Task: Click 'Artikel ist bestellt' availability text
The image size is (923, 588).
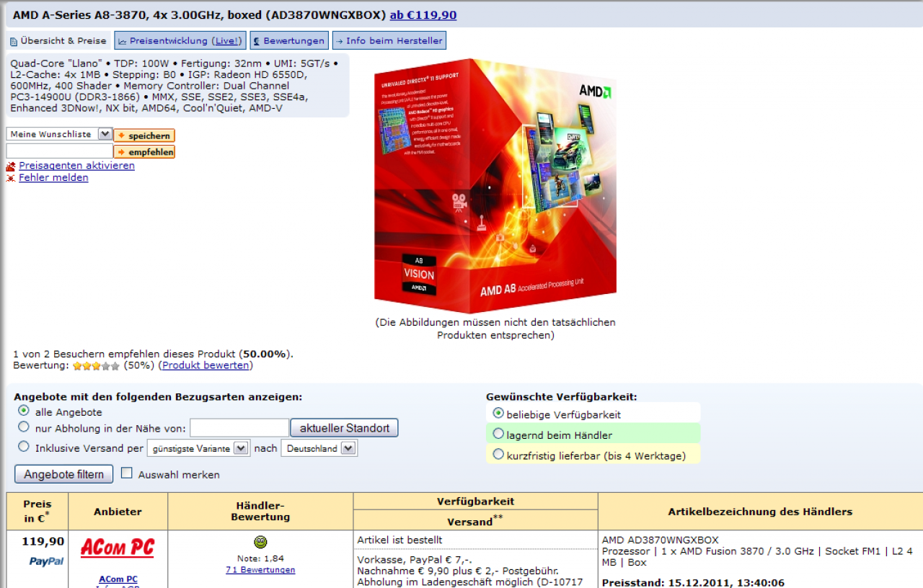Action: click(x=400, y=540)
